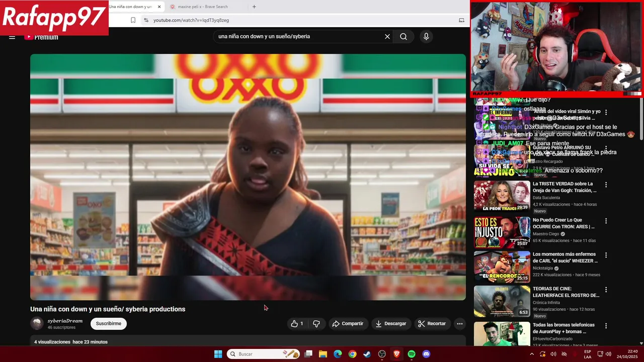Open Microsoft Edge from the taskbar
The height and width of the screenshot is (362, 644).
click(x=338, y=354)
